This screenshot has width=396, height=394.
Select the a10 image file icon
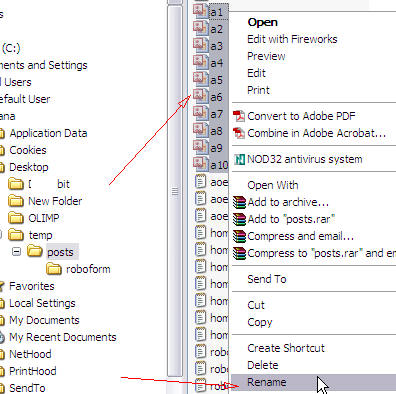point(201,165)
